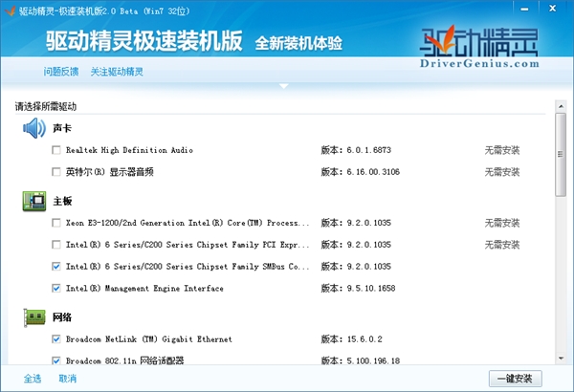
Task: Uncheck Intel Management Engine Interface driver
Action: click(56, 289)
